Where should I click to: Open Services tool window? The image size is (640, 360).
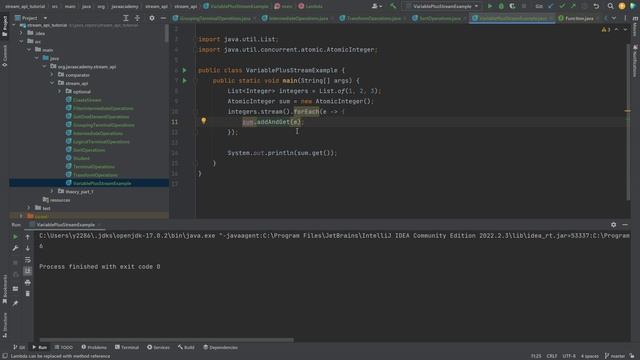pos(158,347)
